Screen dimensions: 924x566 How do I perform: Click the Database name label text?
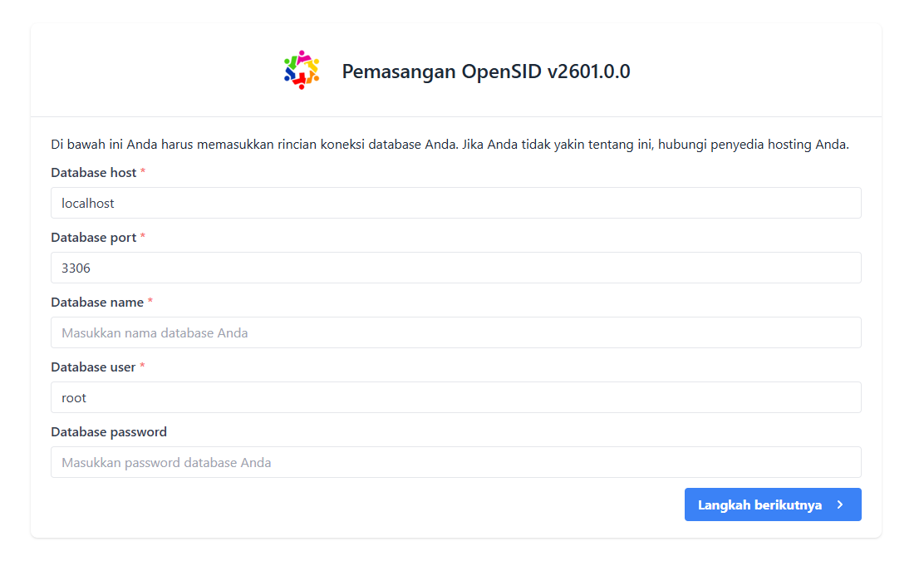96,303
